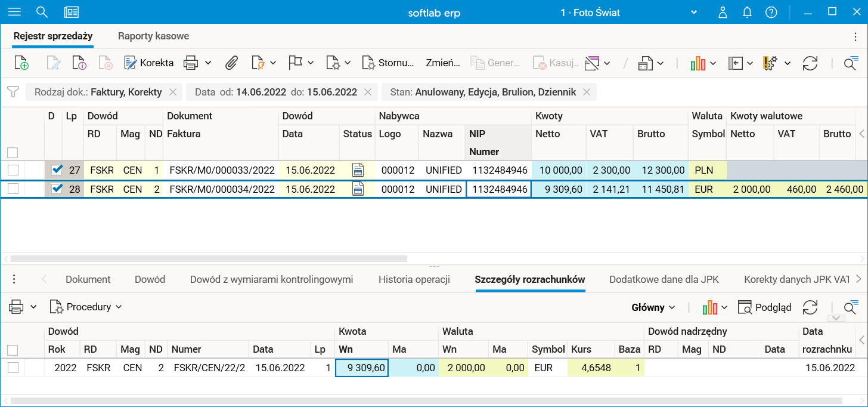Toggle the D checkbox for row 27
The height and width of the screenshot is (407, 868).
tap(57, 170)
